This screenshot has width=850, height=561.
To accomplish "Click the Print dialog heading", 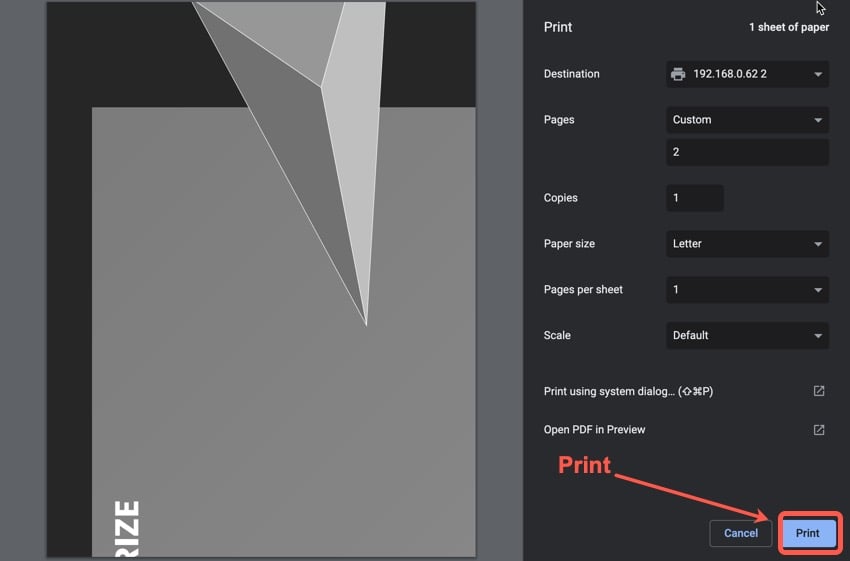I will pos(558,27).
